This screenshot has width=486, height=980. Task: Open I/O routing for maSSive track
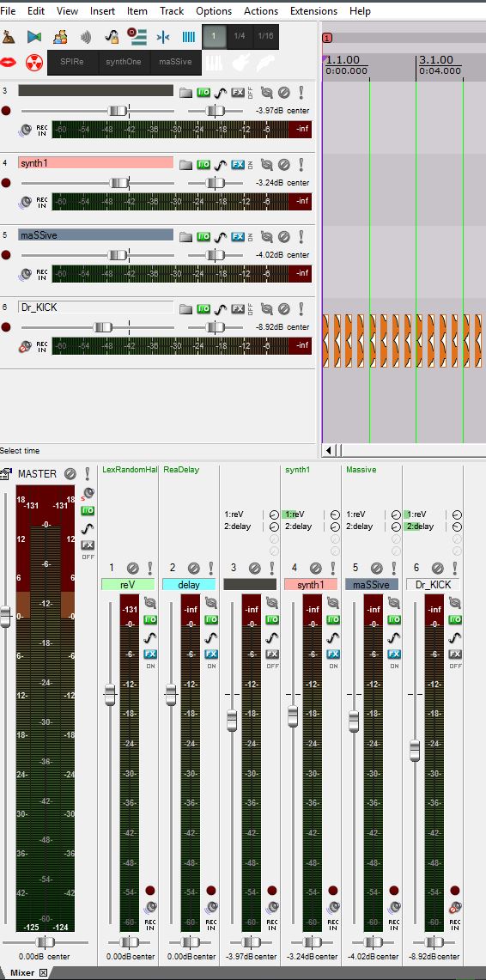(x=204, y=237)
